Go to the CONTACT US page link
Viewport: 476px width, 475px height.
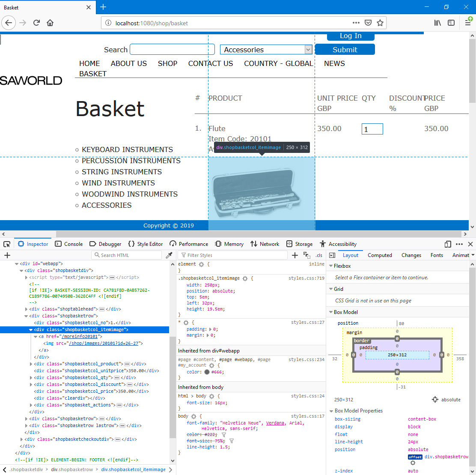pyautogui.click(x=211, y=63)
